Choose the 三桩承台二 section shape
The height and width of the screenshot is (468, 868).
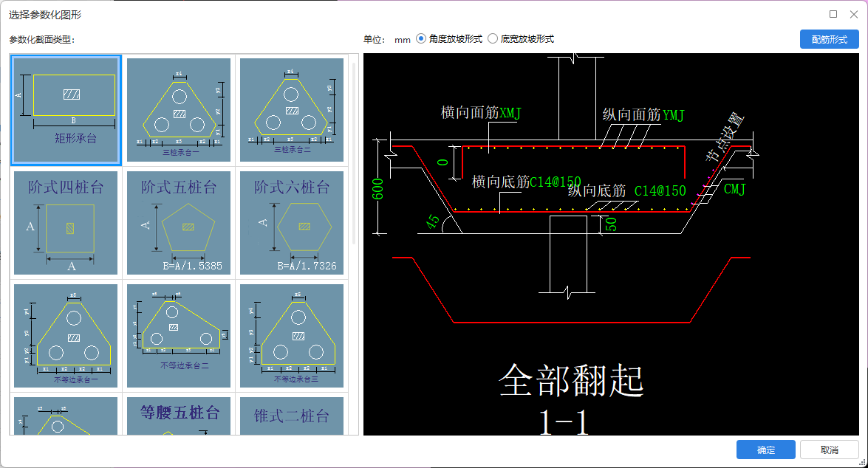292,110
